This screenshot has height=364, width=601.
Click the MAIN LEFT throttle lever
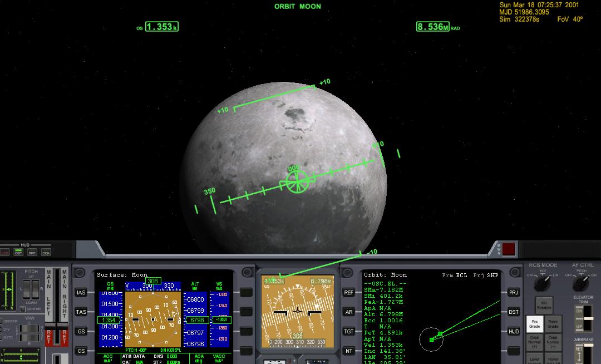tap(50, 325)
